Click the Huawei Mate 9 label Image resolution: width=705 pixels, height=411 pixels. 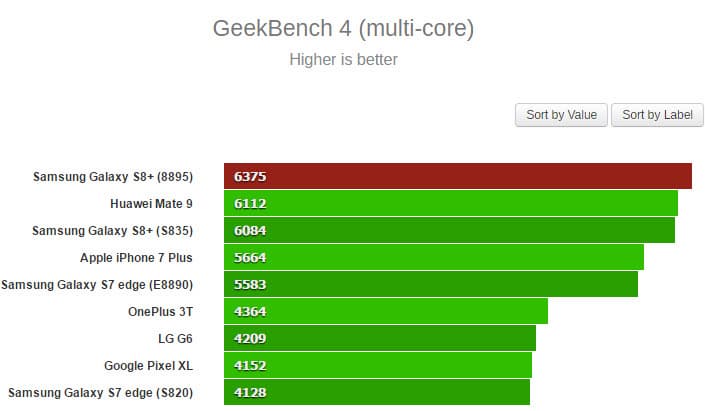point(151,204)
